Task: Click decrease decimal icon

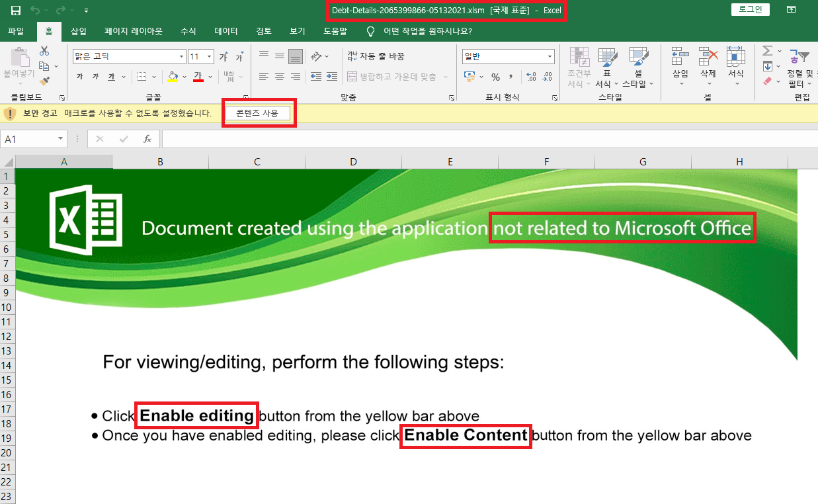Action: point(547,77)
